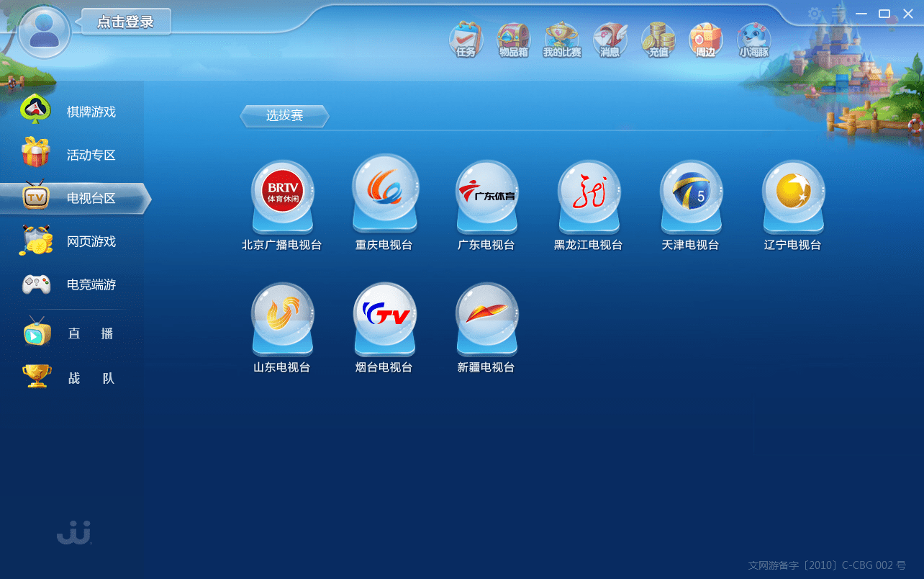Click the user avatar image
924x579 pixels.
pos(44,32)
